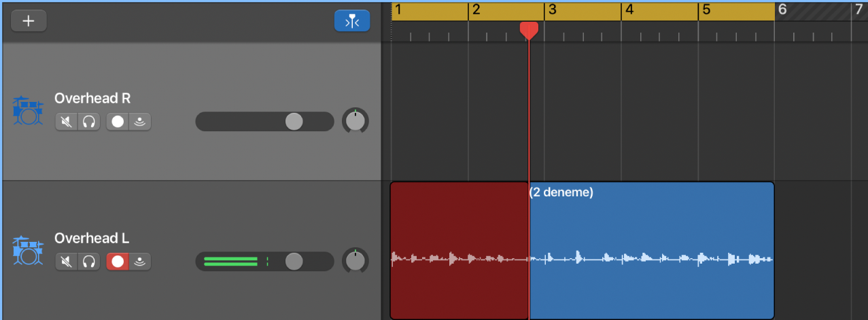Click the Overhead R drum kit icon

(x=27, y=111)
